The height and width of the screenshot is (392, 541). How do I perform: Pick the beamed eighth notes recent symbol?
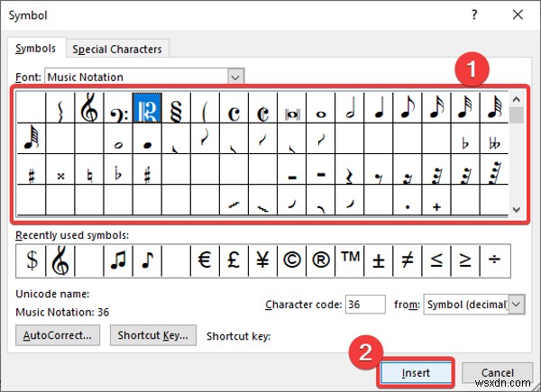click(118, 260)
